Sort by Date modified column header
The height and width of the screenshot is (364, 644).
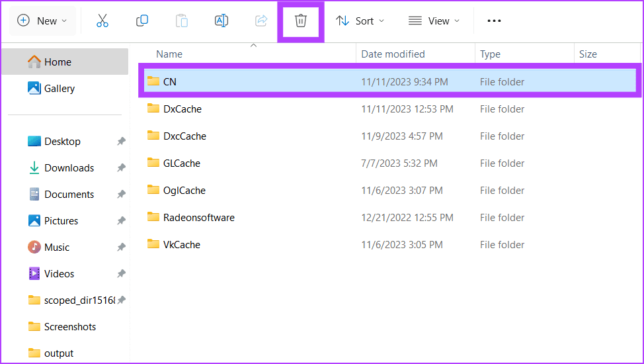(393, 54)
